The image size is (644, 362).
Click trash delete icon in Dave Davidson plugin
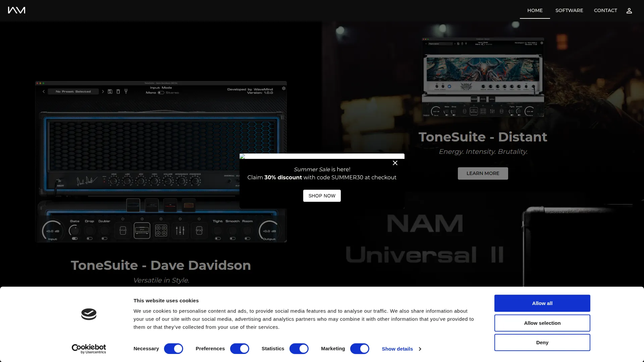(118, 91)
